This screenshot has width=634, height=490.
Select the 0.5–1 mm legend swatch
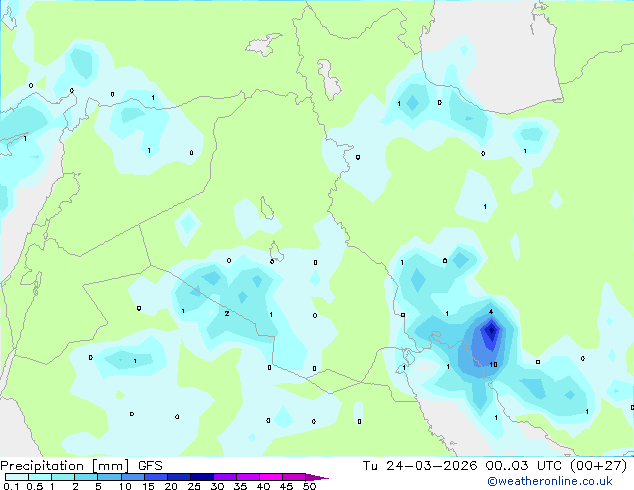pos(40,477)
